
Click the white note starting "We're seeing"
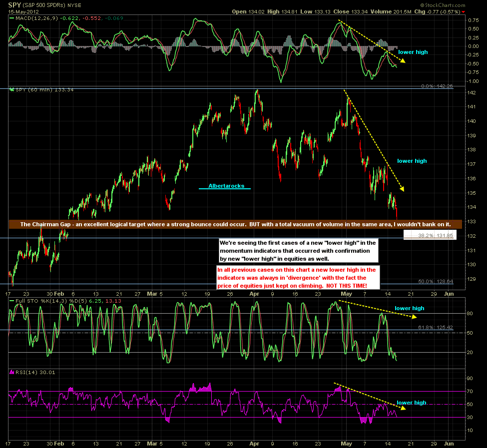[299, 251]
